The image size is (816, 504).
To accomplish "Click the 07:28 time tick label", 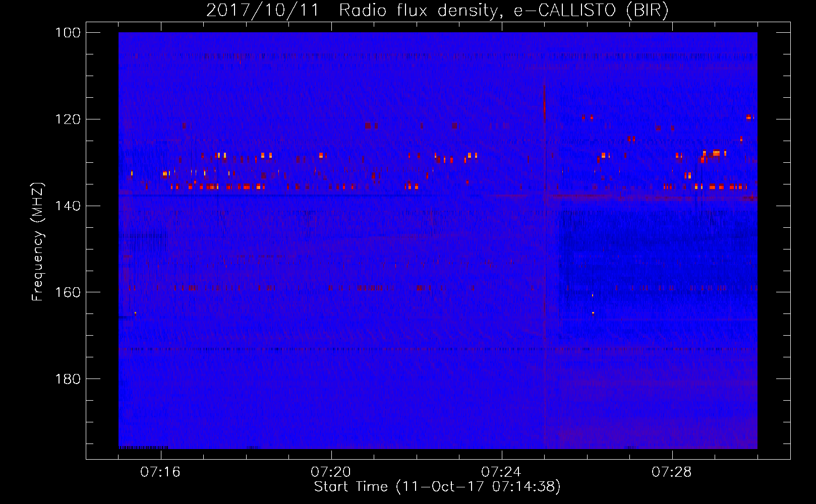I will pos(672,472).
